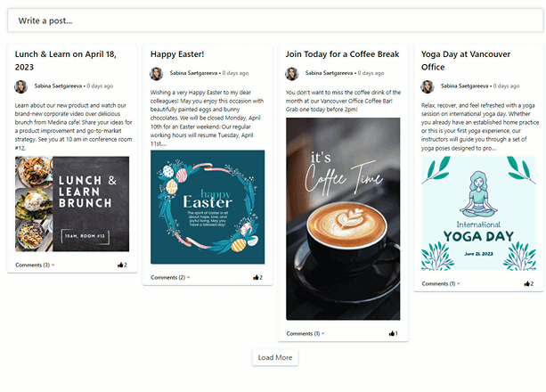546x392 pixels.
Task: Expand Comments (1) on Yoga Day post
Action: click(x=441, y=283)
